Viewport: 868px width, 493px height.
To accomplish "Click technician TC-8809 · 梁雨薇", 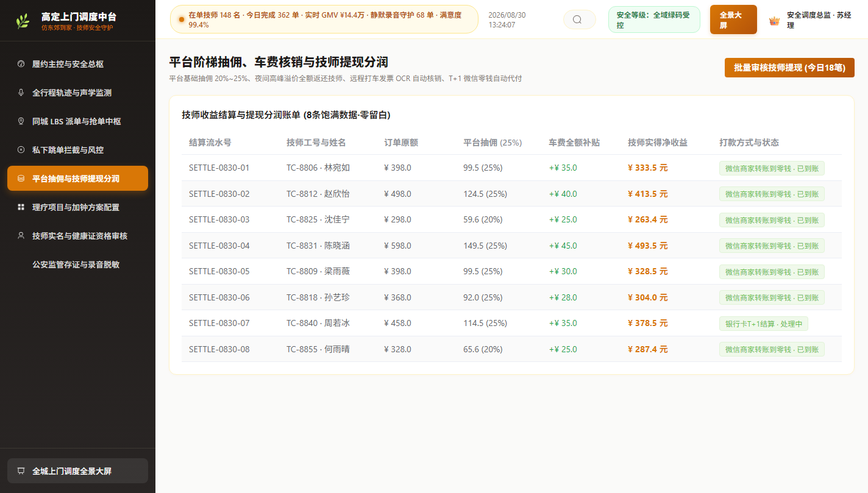I will [x=318, y=271].
